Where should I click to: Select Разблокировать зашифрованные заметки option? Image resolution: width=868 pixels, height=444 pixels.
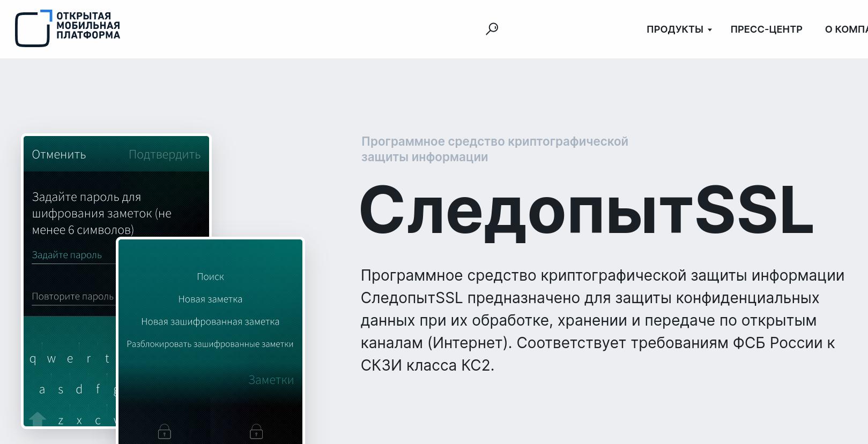point(210,344)
